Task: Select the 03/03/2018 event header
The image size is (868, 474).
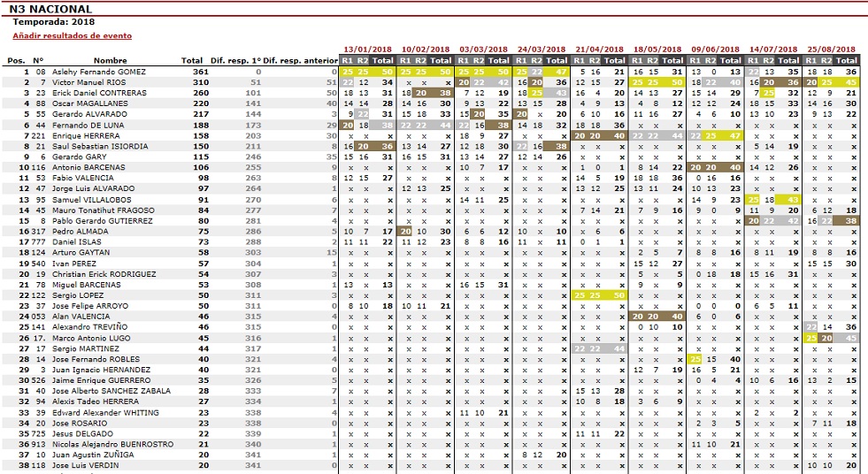Action: coord(483,50)
